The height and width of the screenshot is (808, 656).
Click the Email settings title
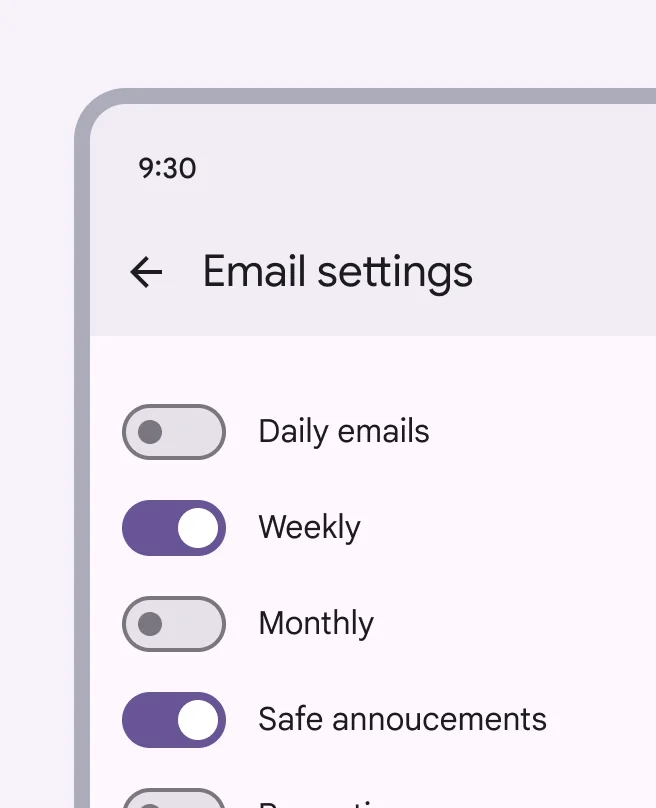click(337, 272)
